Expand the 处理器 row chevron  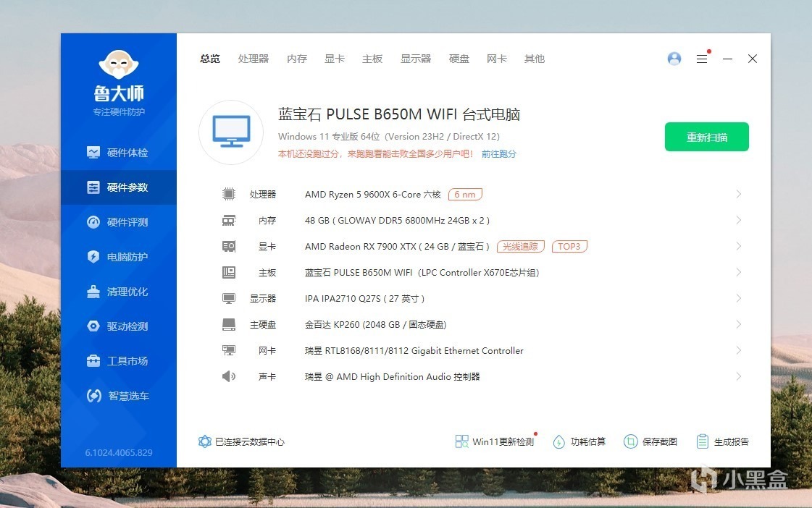pyautogui.click(x=738, y=194)
